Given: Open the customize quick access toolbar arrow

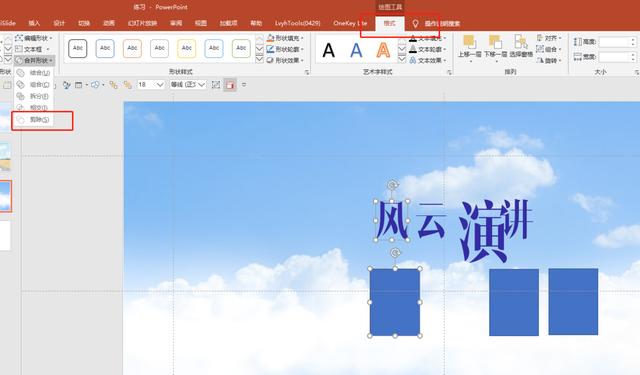Looking at the screenshot, I should [x=244, y=85].
